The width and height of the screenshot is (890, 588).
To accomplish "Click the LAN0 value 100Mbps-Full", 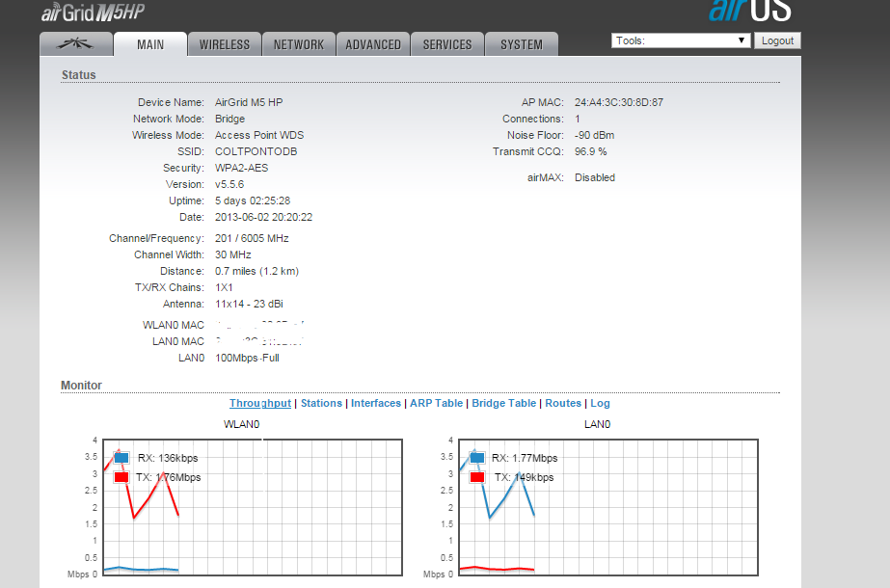I will pos(247,359).
